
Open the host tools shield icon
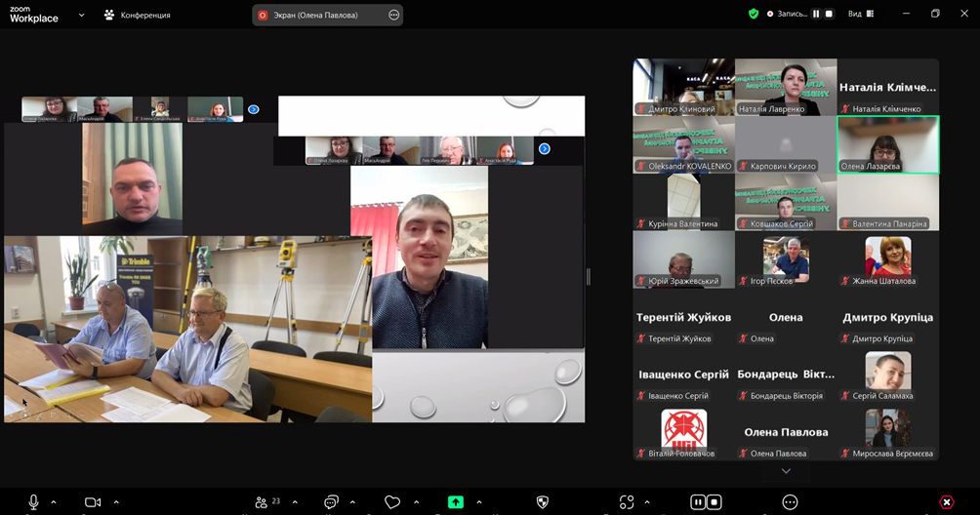click(543, 502)
